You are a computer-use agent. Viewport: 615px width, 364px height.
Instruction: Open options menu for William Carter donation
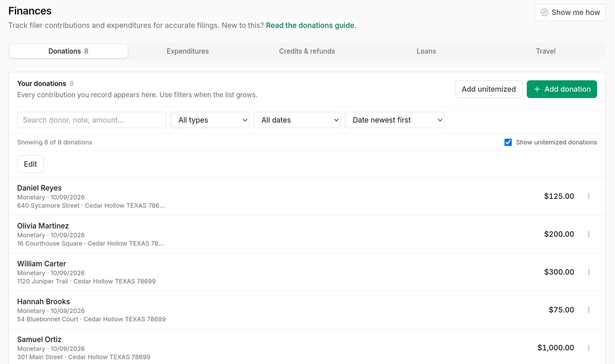click(x=588, y=272)
